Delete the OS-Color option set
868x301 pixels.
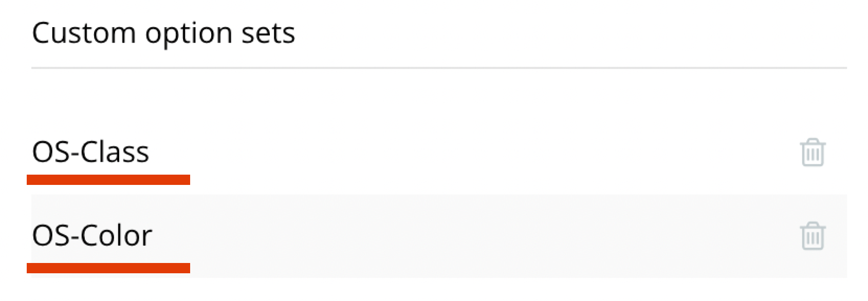coord(812,236)
